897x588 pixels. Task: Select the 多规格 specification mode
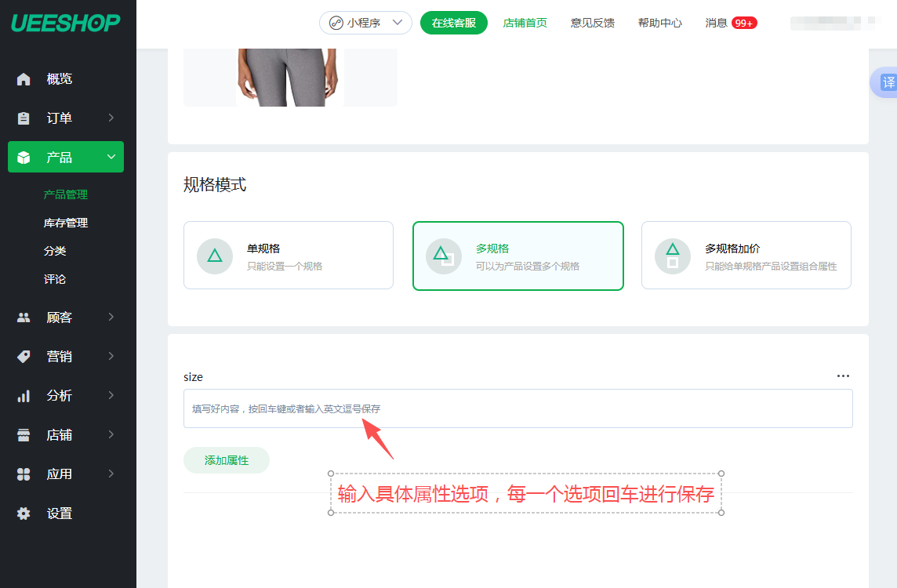tap(517, 256)
